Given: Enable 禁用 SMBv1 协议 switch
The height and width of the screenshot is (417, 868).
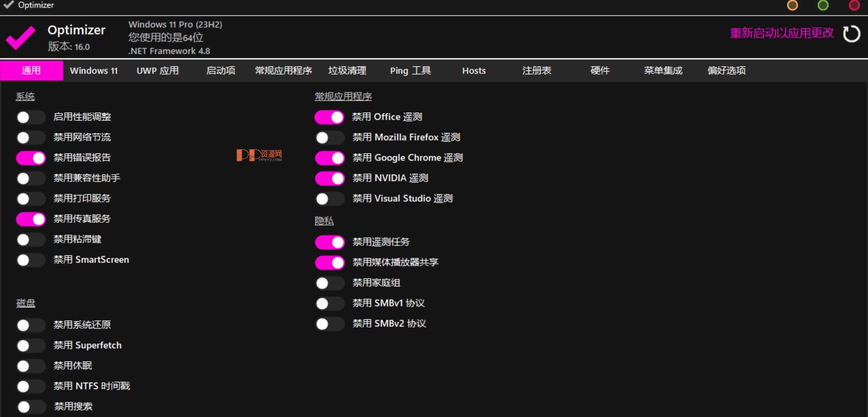Looking at the screenshot, I should 329,303.
